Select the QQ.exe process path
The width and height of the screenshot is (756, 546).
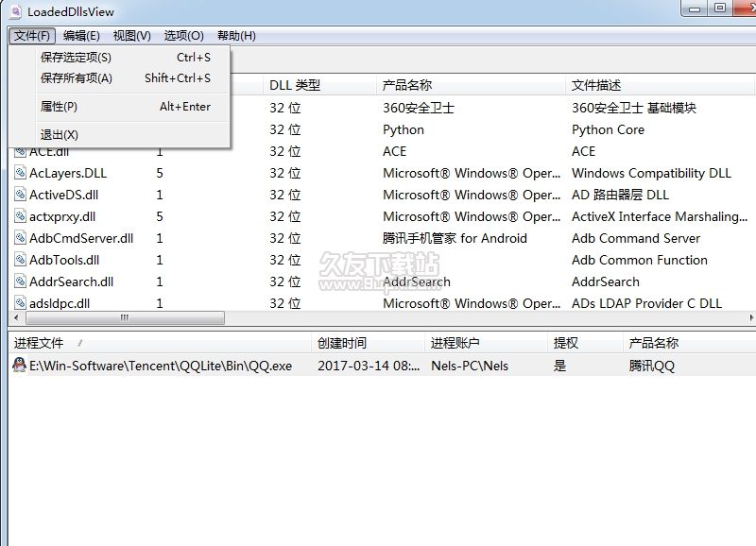tap(161, 366)
